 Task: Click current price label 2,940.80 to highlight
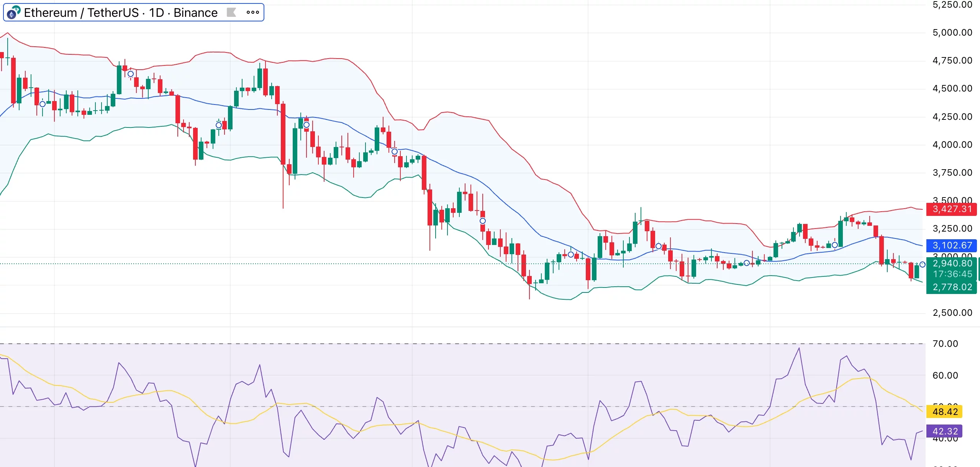[x=952, y=263]
